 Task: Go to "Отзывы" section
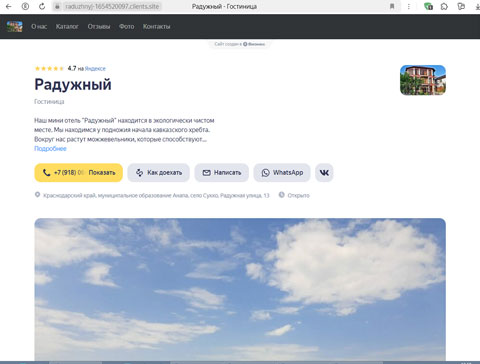click(x=99, y=26)
